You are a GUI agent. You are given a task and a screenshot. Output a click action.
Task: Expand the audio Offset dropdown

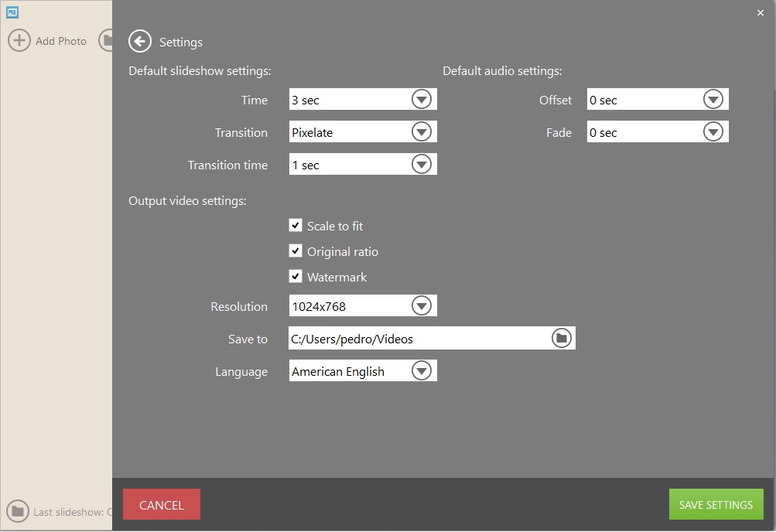tap(713, 100)
